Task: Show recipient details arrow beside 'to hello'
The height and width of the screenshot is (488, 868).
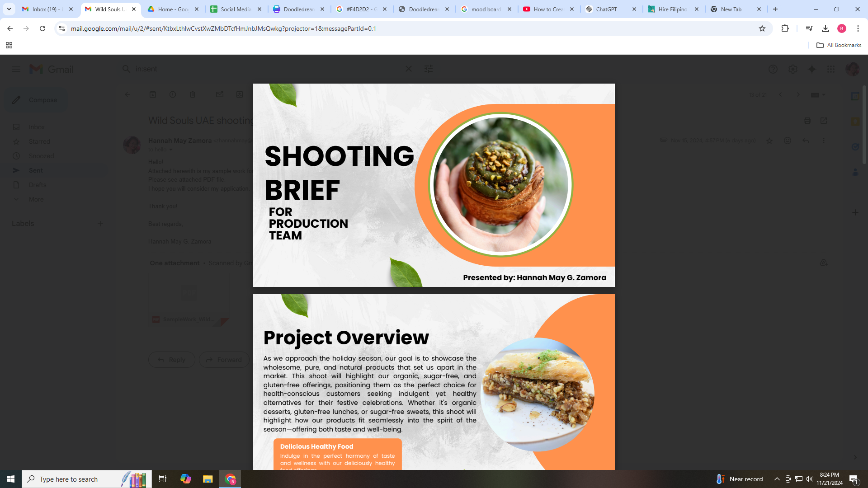Action: click(171, 150)
